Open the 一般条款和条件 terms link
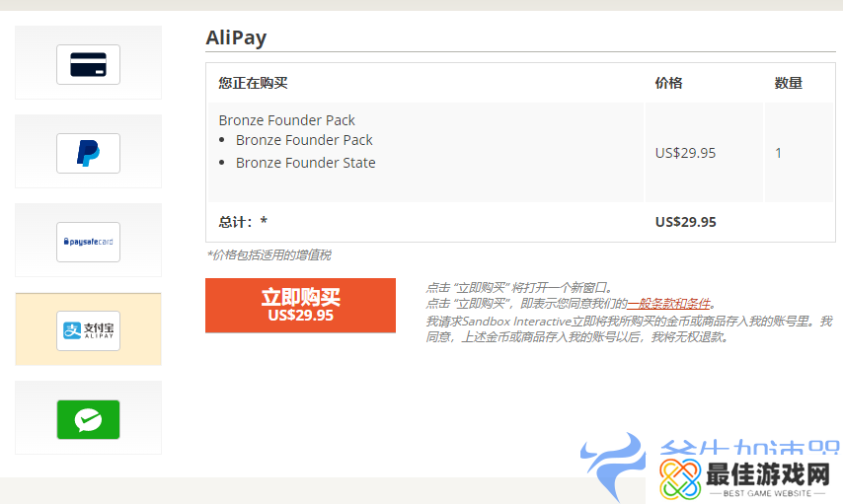843x504 pixels. click(669, 304)
